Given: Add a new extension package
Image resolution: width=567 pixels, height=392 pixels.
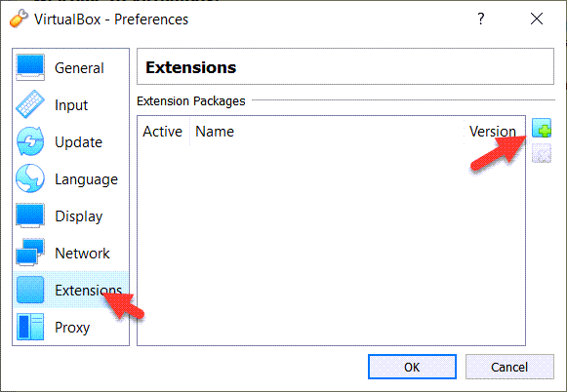Looking at the screenshot, I should coord(542,128).
